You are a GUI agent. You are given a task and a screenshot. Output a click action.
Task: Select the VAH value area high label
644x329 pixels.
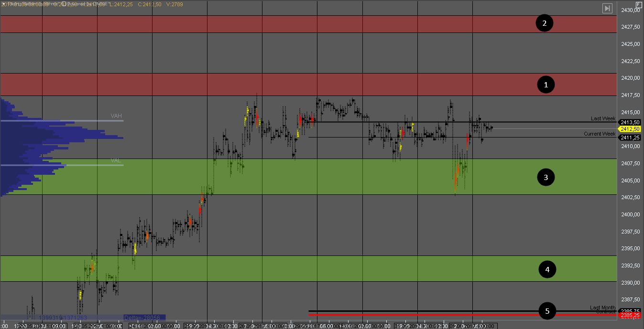click(116, 116)
